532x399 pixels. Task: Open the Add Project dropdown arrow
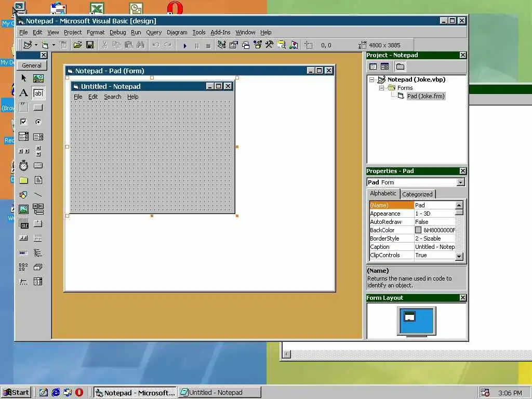pos(36,45)
